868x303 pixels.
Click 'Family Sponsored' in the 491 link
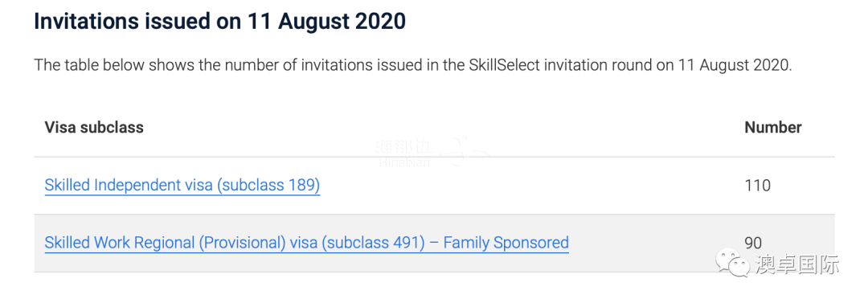[x=506, y=243]
